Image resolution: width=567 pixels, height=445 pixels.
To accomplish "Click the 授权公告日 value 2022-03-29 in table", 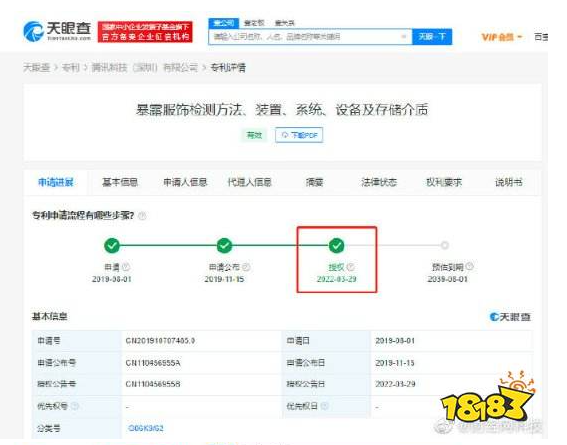I will (x=395, y=384).
